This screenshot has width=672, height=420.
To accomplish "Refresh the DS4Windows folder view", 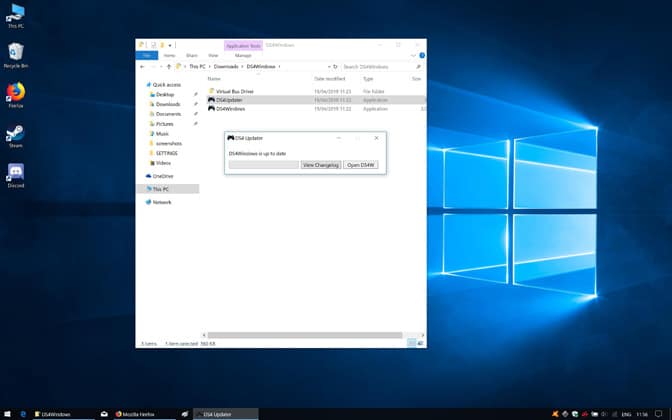I will pos(335,67).
